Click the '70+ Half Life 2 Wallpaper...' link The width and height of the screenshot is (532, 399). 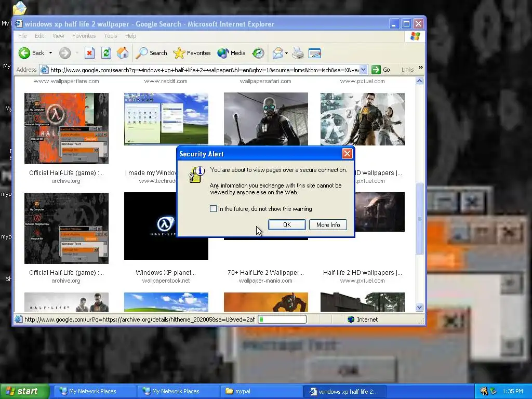(x=265, y=272)
